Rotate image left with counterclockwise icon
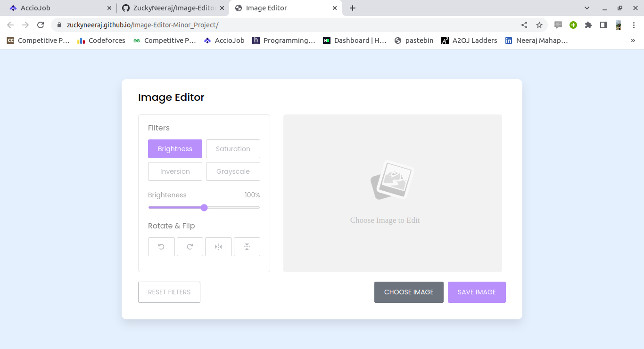The image size is (644, 349). tap(161, 247)
